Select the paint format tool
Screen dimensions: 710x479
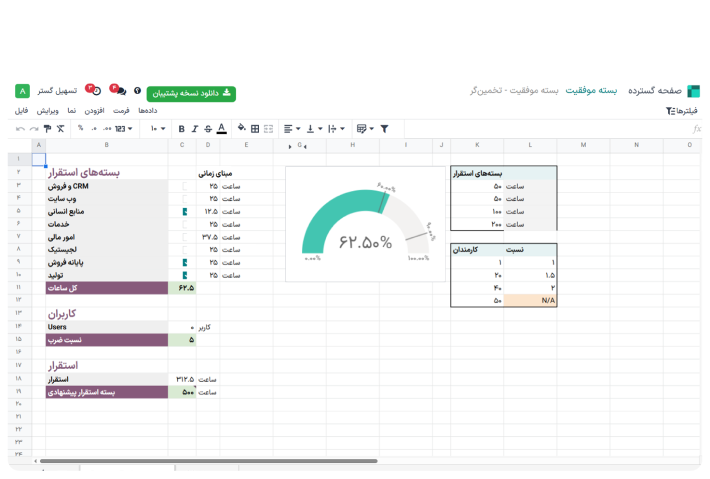(47, 129)
